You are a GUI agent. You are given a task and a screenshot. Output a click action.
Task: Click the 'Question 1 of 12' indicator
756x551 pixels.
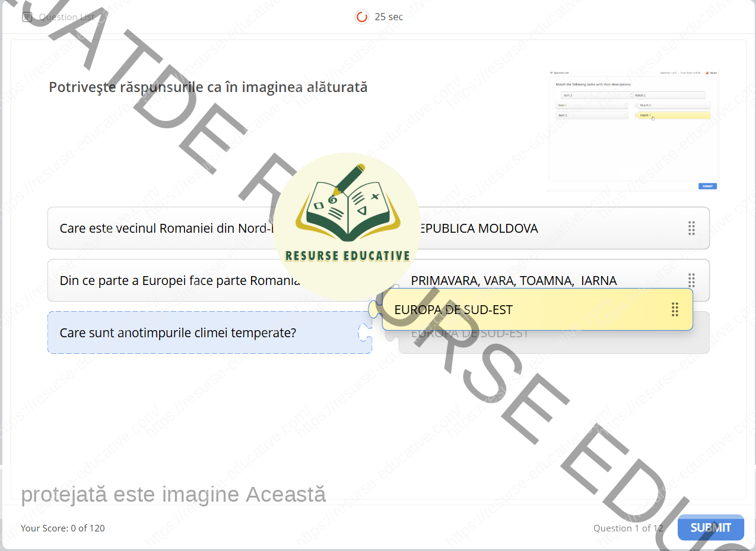point(628,528)
